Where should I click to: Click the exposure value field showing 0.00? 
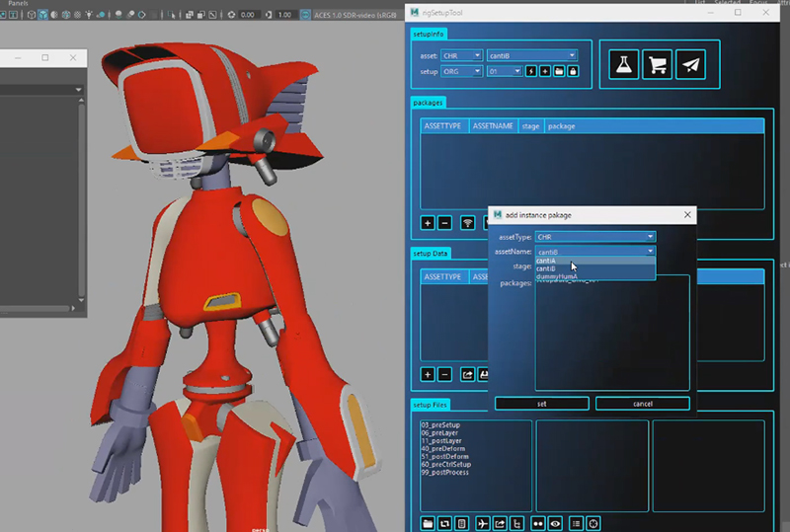248,15
